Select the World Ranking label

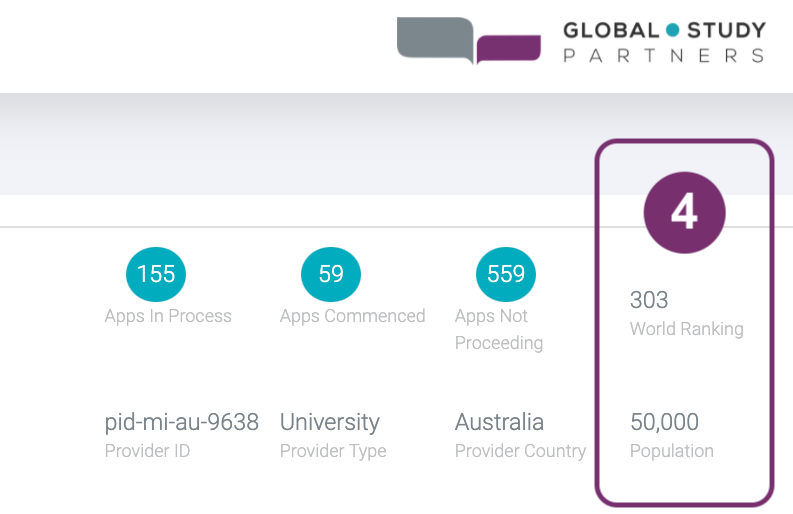(x=686, y=328)
